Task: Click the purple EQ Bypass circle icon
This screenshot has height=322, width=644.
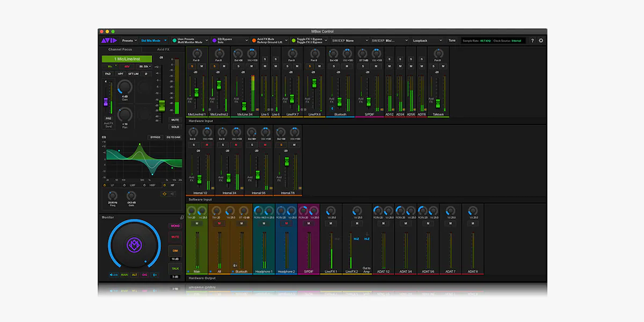Action: coord(214,41)
